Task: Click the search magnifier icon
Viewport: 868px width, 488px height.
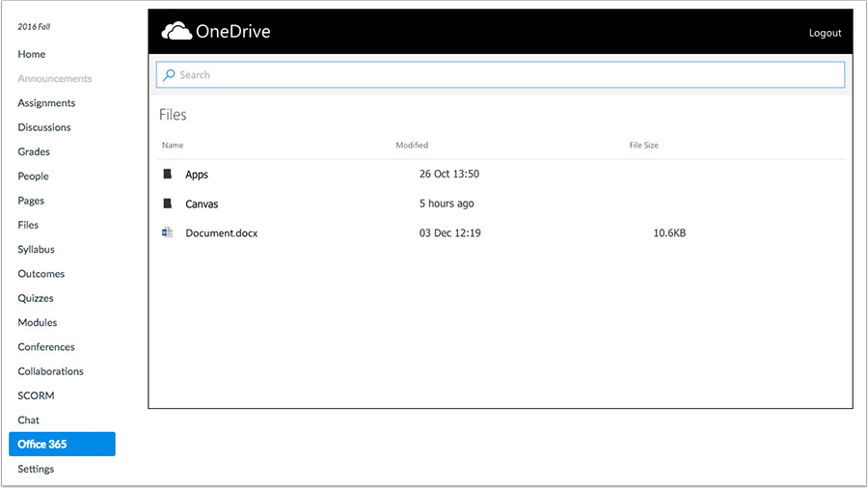Action: 169,75
